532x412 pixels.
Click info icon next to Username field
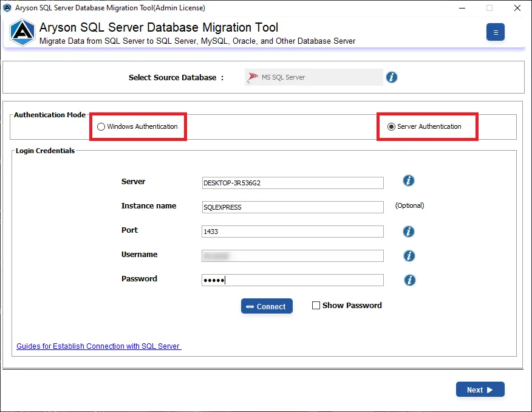409,256
